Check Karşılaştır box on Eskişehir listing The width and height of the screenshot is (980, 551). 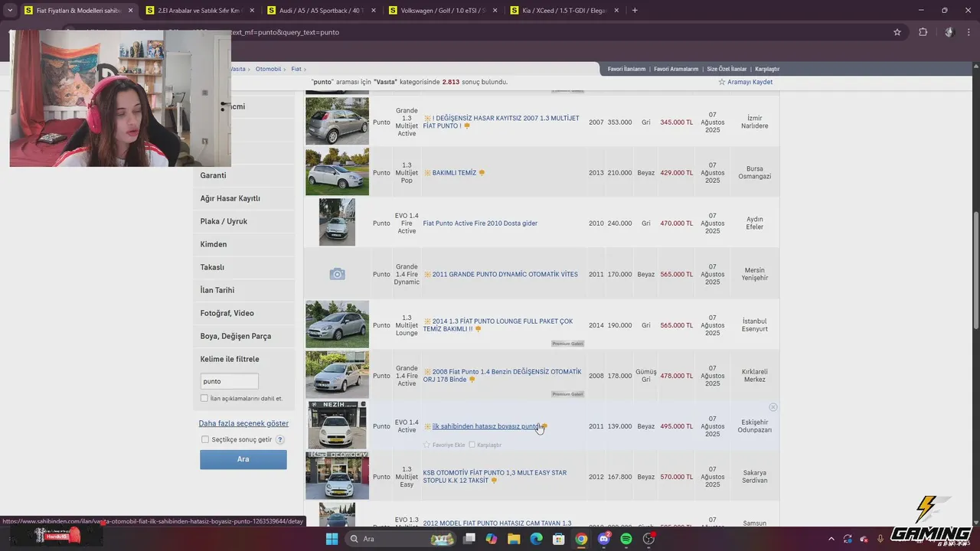click(472, 445)
